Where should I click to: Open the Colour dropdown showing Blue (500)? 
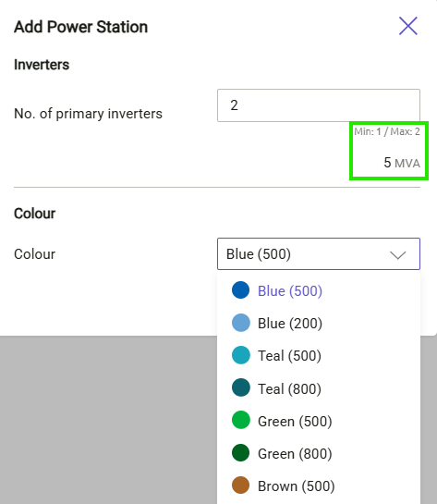pos(319,254)
